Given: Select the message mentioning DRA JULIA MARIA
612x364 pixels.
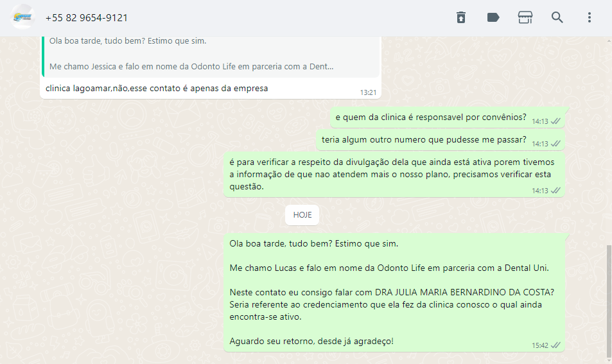Looking at the screenshot, I should coord(394,293).
